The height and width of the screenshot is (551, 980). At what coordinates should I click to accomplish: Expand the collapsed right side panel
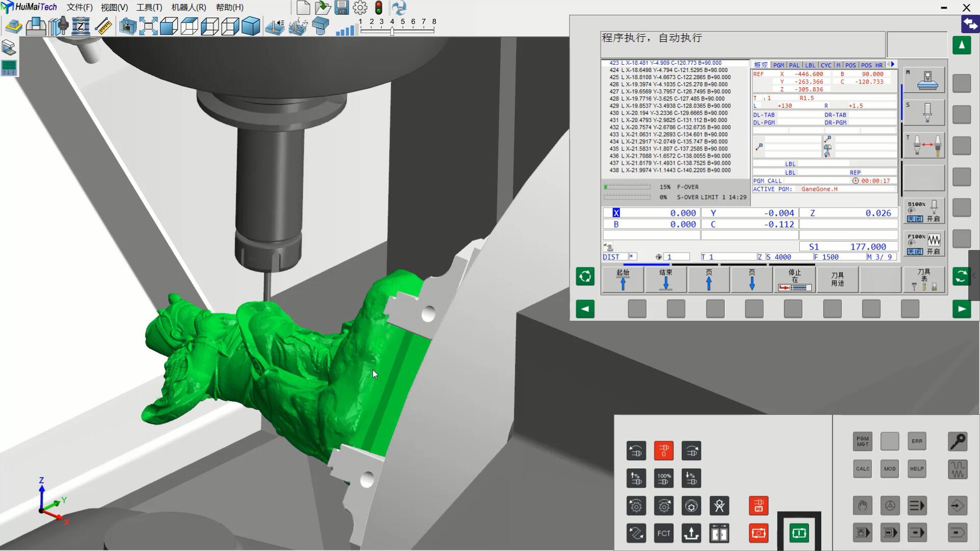coord(974,276)
